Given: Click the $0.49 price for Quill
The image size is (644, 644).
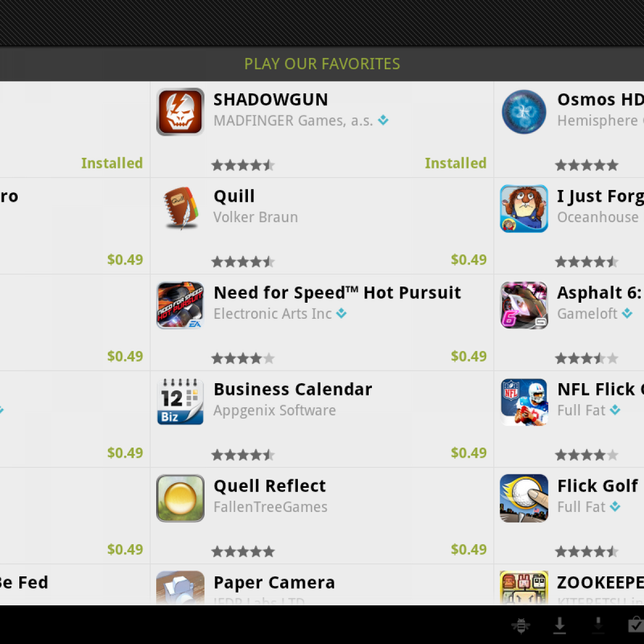Looking at the screenshot, I should click(469, 260).
